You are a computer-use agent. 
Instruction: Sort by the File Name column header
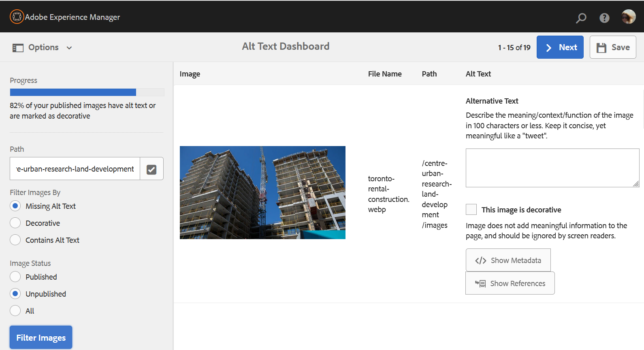[384, 74]
